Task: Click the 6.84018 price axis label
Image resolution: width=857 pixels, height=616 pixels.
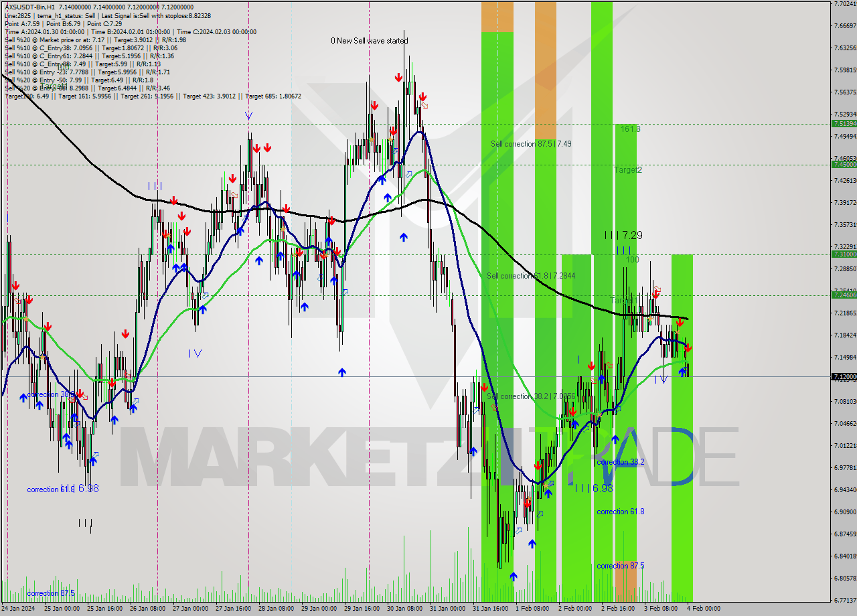Action: [844, 556]
